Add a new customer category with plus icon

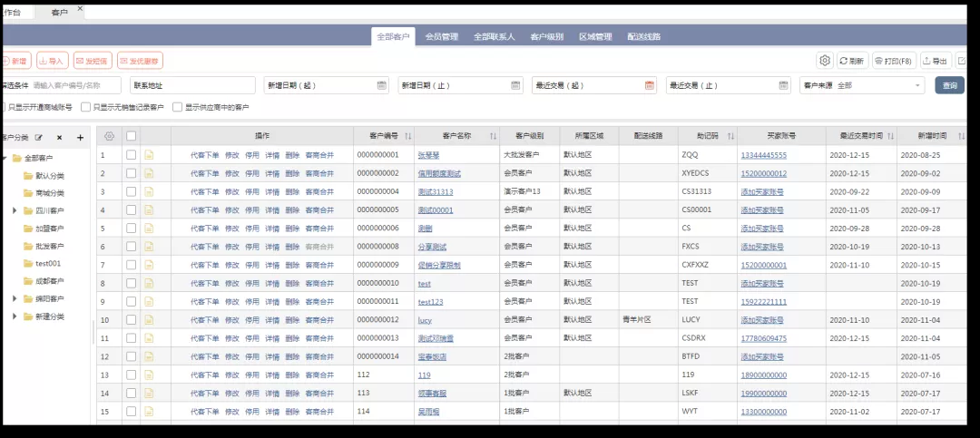click(x=80, y=138)
